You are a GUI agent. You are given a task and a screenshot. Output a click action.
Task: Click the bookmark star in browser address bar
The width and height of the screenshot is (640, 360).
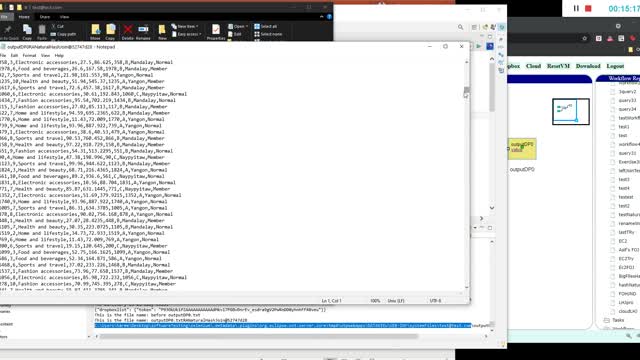click(x=584, y=38)
